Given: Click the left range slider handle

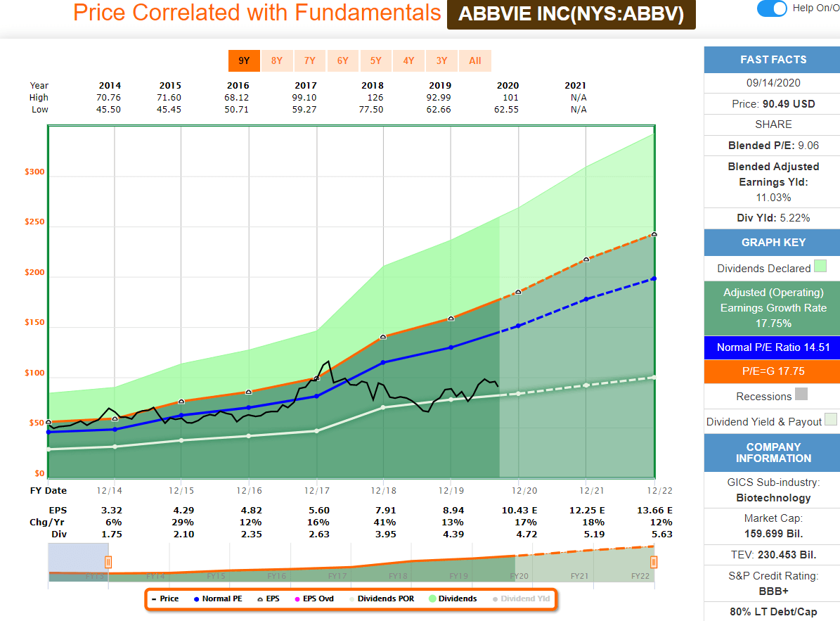Looking at the screenshot, I should [x=108, y=562].
